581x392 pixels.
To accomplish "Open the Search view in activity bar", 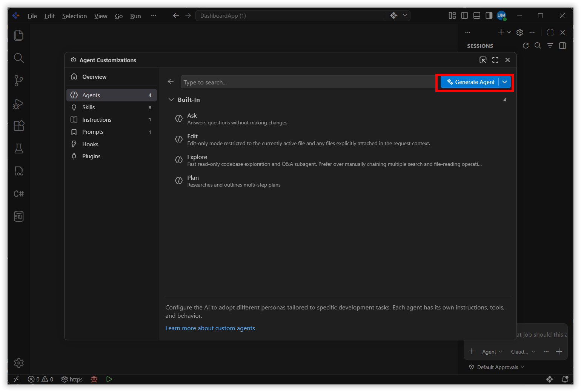I will (x=18, y=58).
